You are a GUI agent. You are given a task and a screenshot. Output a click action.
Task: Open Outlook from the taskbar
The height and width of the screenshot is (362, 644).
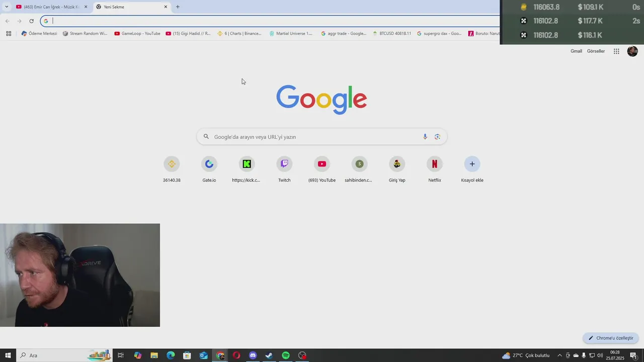click(x=203, y=355)
